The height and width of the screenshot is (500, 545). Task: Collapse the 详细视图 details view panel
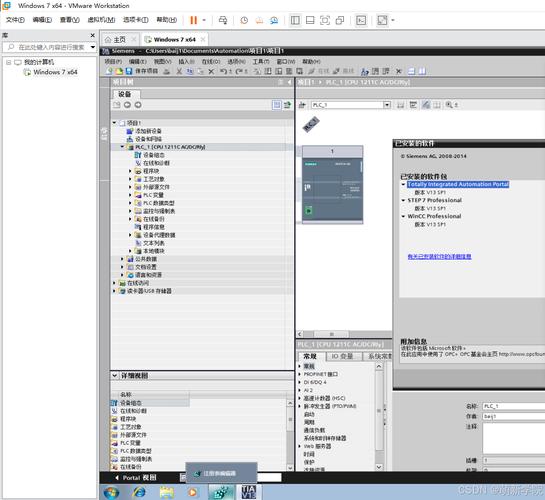(x=115, y=375)
